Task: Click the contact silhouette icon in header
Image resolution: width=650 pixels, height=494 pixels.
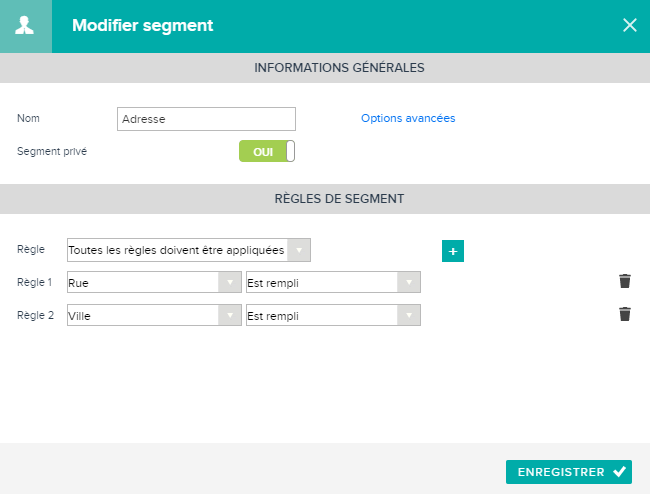Action: pyautogui.click(x=24, y=26)
